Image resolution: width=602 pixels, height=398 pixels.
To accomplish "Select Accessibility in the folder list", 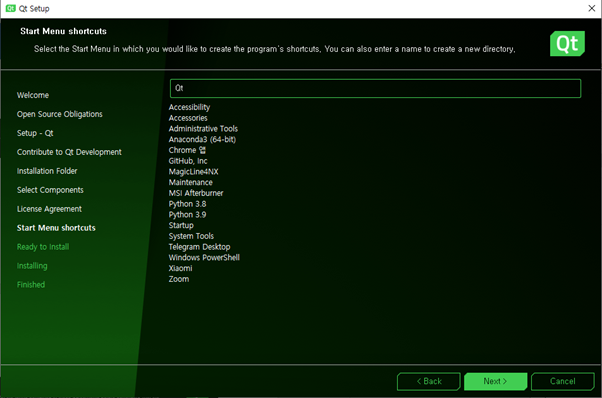I will [189, 107].
